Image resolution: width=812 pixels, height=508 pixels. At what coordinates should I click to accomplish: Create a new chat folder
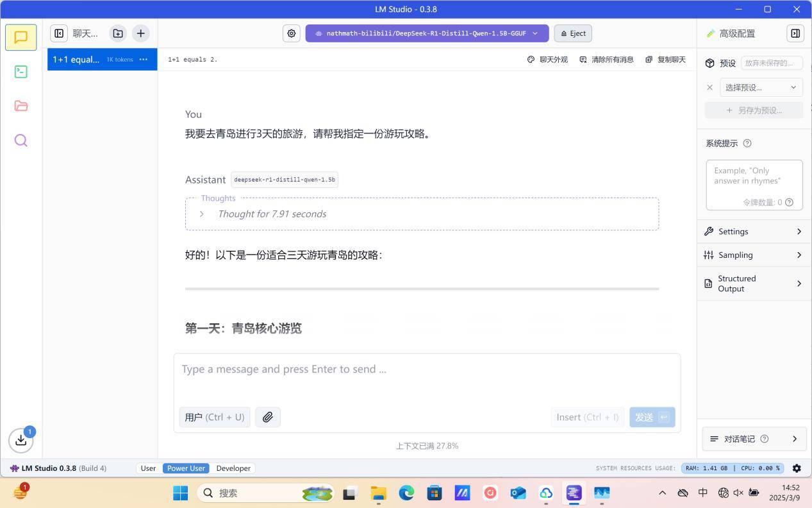click(118, 33)
